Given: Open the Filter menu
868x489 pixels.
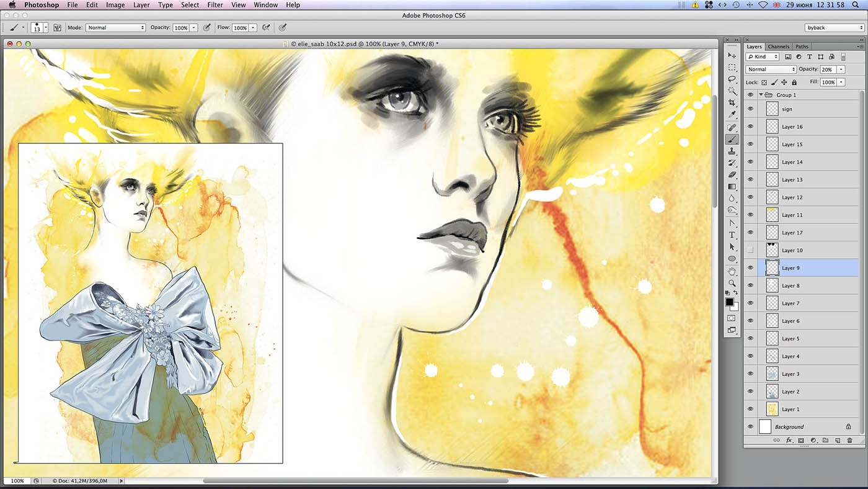Looking at the screenshot, I should coord(215,5).
